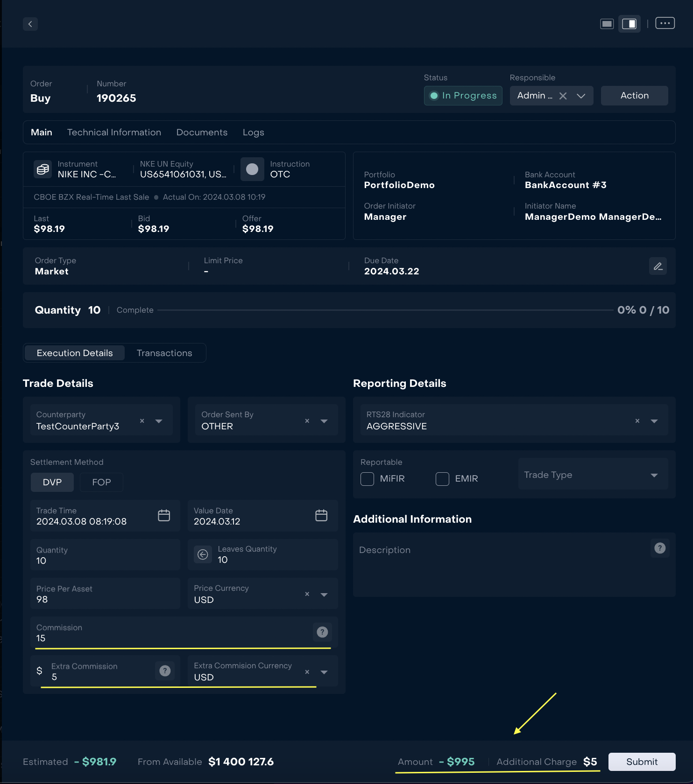Click the Leaves Quantity arrow icon
The height and width of the screenshot is (784, 693).
tap(203, 554)
